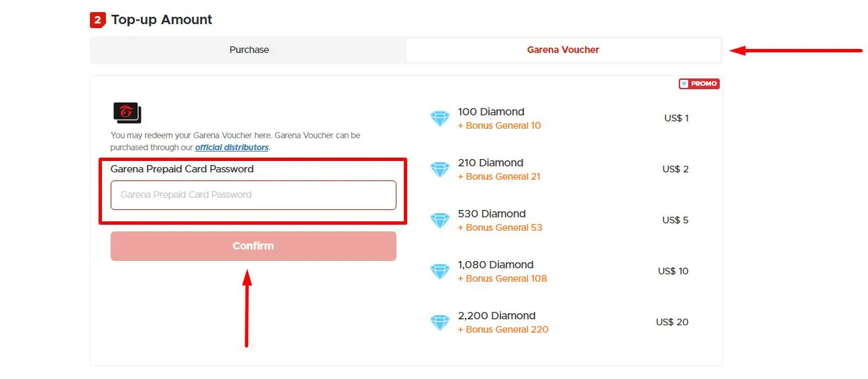Select the 100 Diamond text

[491, 112]
